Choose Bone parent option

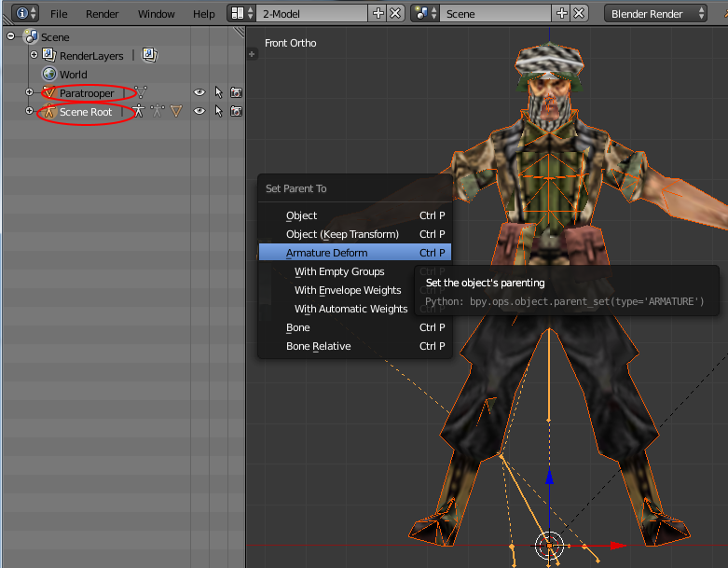click(x=355, y=327)
